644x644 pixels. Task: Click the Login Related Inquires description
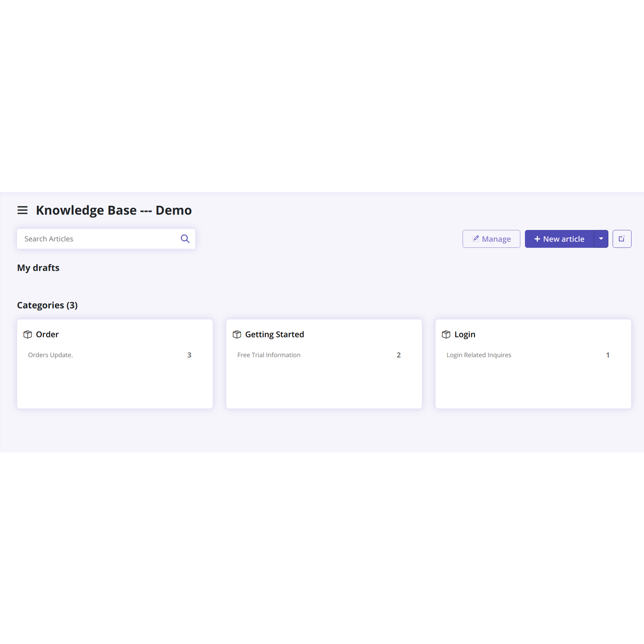(479, 355)
